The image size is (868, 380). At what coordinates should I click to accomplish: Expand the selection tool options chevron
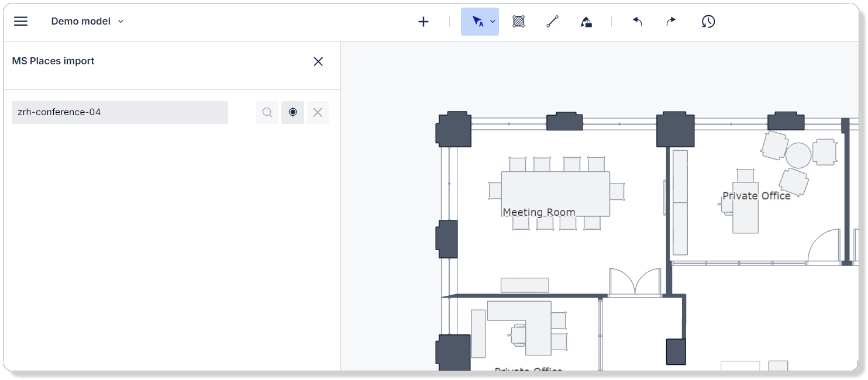click(x=492, y=22)
